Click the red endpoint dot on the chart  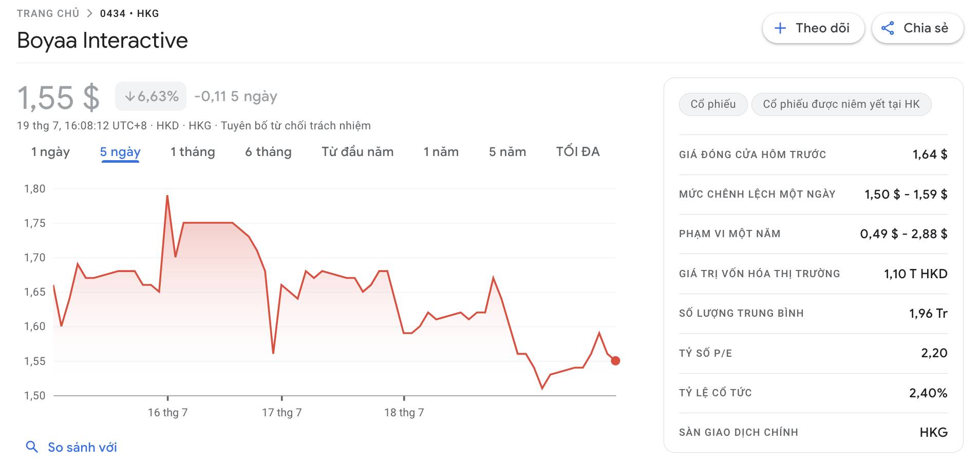click(615, 361)
